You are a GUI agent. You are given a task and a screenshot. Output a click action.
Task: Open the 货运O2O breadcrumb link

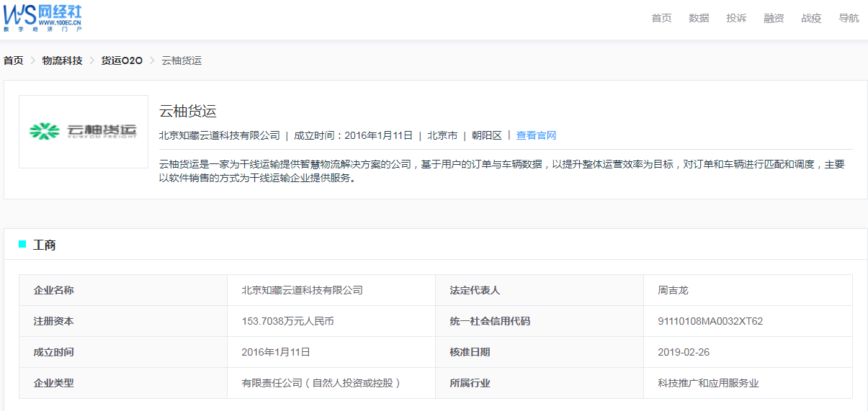[122, 60]
